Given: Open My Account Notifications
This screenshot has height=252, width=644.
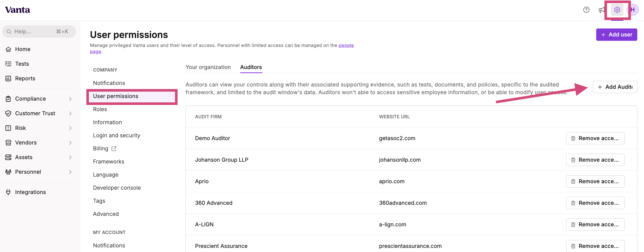Looking at the screenshot, I should click(x=109, y=245).
